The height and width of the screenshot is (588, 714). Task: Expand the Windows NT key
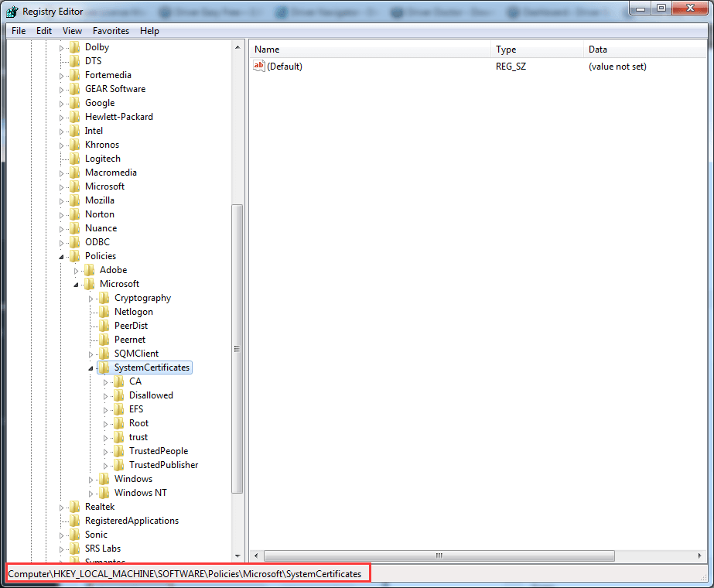click(x=91, y=493)
